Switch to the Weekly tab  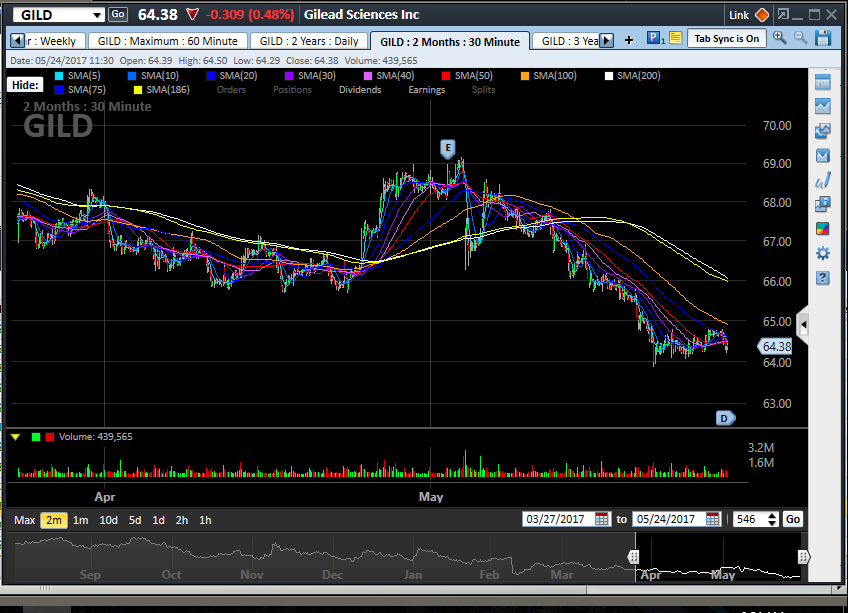pos(55,41)
